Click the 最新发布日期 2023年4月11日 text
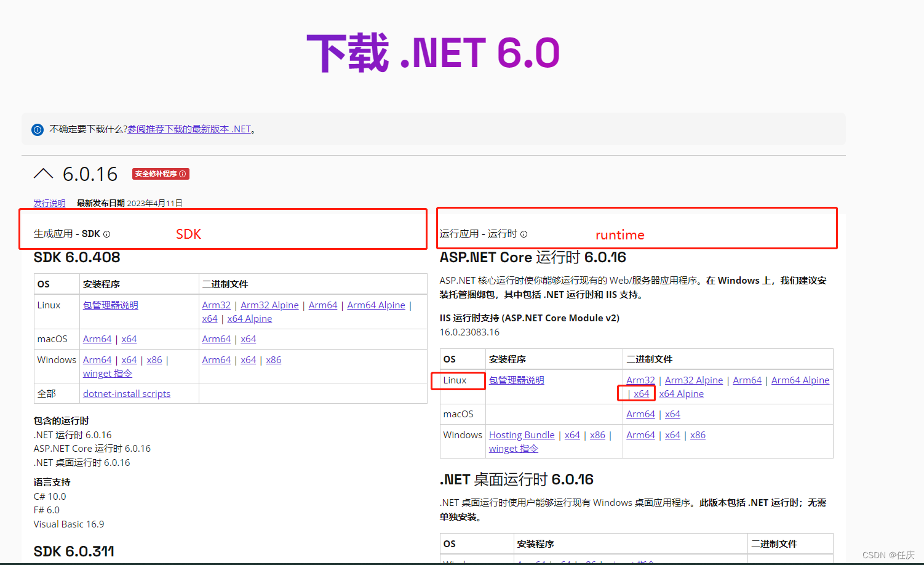Image resolution: width=924 pixels, height=565 pixels. click(x=129, y=203)
